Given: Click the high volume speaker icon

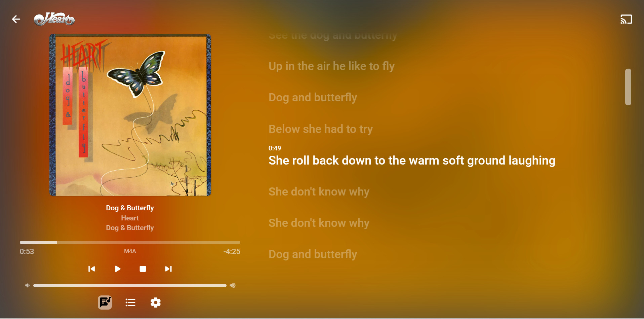Looking at the screenshot, I should pyautogui.click(x=233, y=285).
